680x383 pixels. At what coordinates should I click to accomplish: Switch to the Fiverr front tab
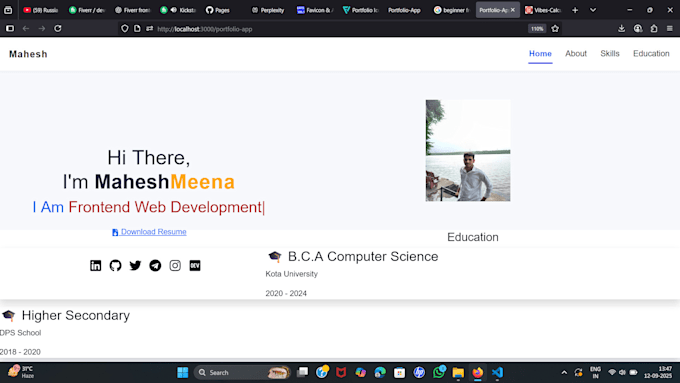(x=132, y=10)
